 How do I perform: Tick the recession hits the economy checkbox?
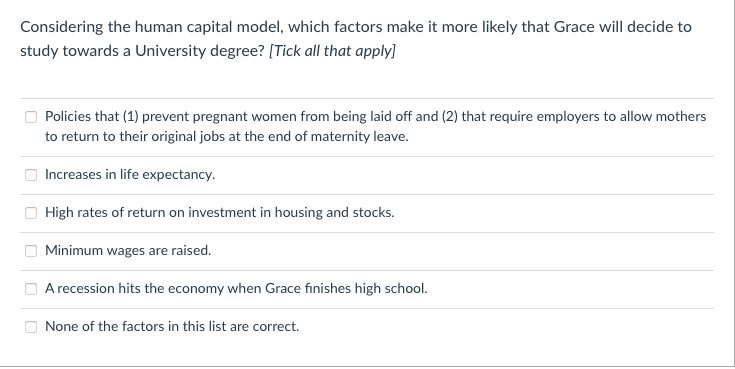(x=31, y=289)
